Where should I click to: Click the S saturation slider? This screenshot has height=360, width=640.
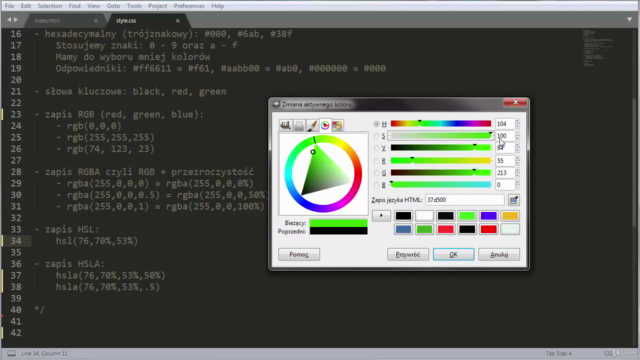pyautogui.click(x=441, y=136)
